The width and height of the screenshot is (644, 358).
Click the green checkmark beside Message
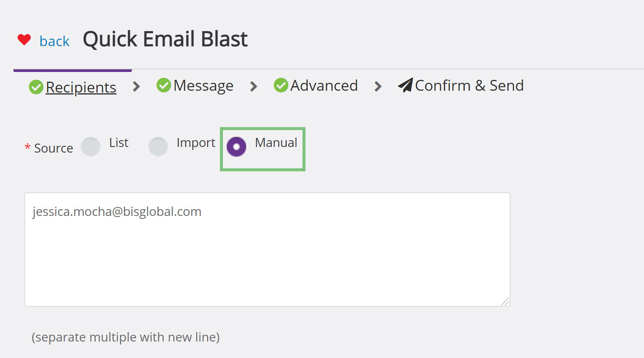pos(164,85)
